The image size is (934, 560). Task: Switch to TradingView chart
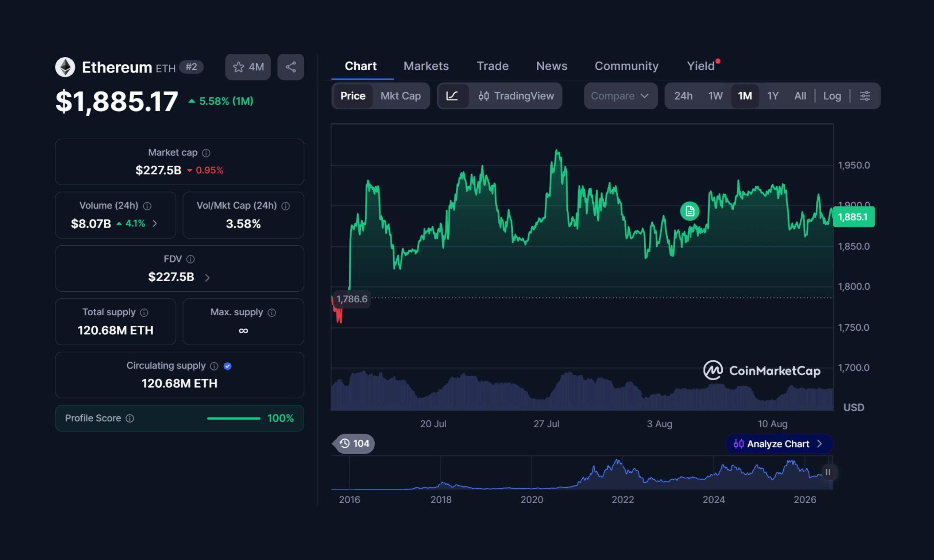pos(516,96)
